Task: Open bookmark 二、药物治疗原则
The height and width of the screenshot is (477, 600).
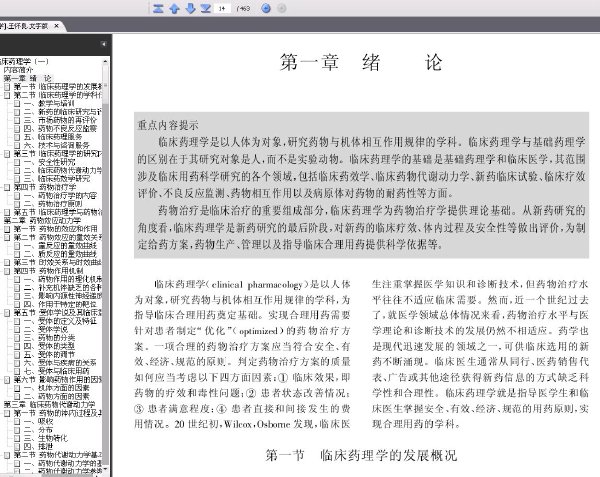Action: tap(53, 204)
